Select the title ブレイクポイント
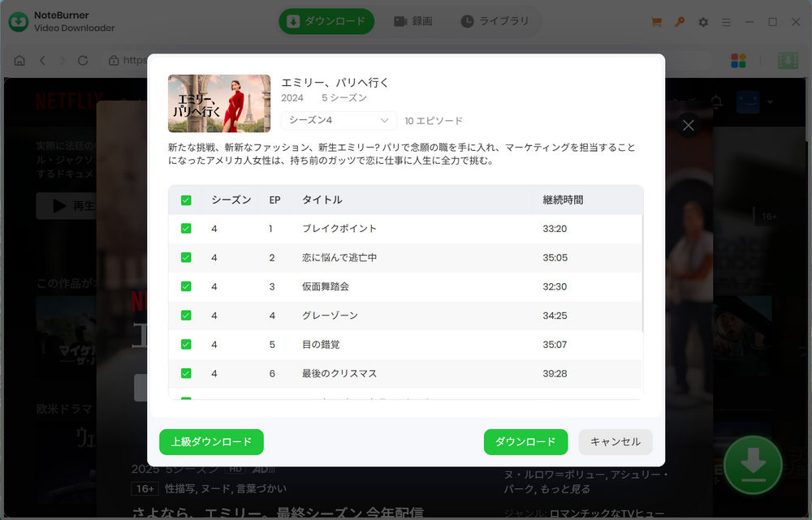Screen dimensions: 812x520 339,229
